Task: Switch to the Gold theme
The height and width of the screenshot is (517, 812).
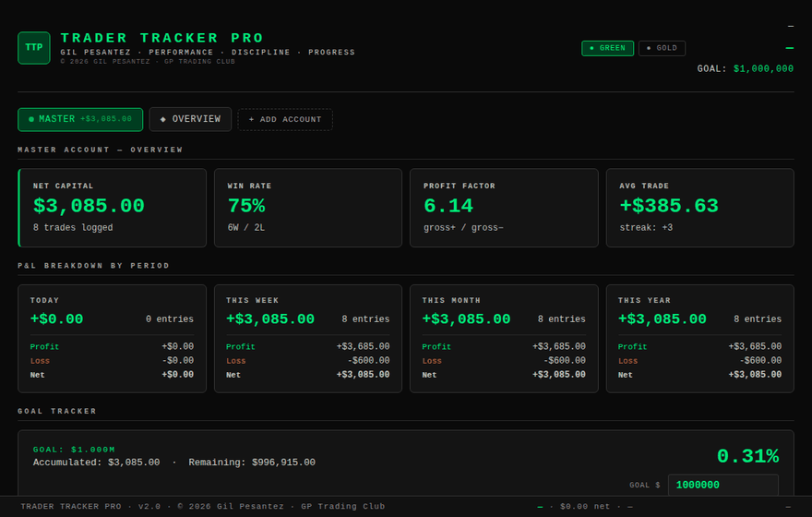Action: [x=662, y=48]
